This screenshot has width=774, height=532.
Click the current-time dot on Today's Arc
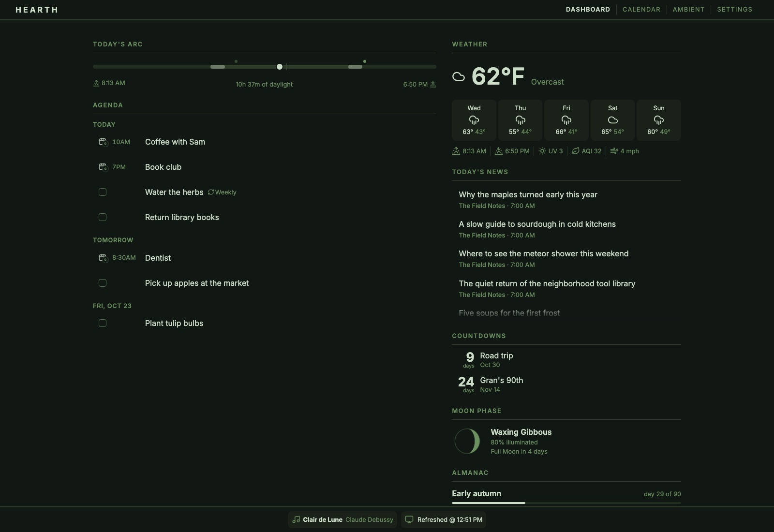point(280,67)
